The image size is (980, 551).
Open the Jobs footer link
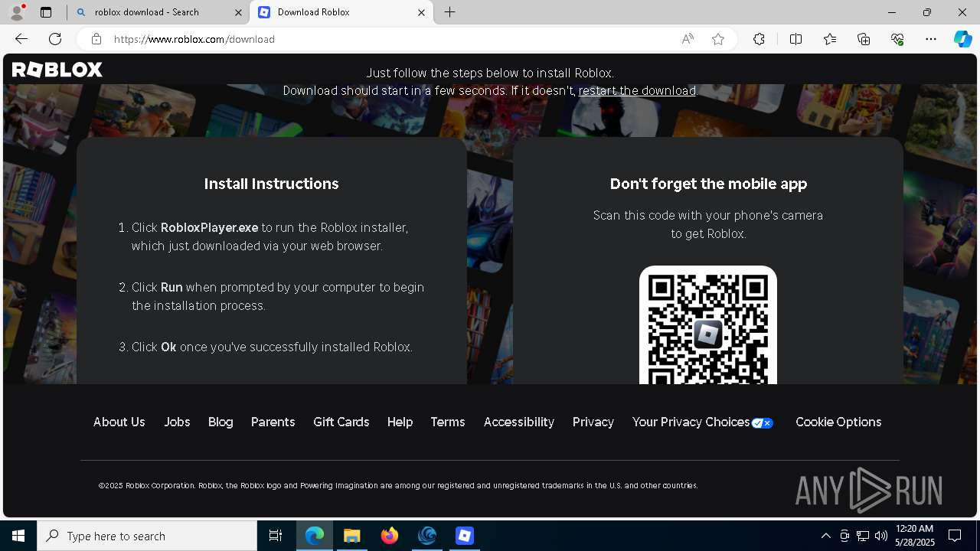coord(177,422)
